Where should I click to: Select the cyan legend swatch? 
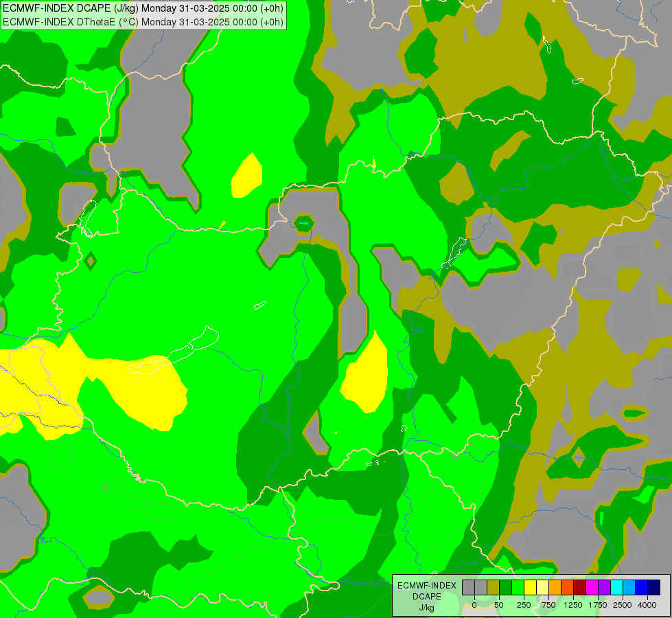(616, 587)
